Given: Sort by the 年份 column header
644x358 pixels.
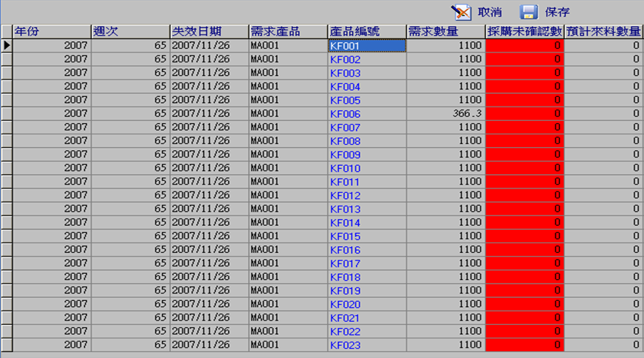Looking at the screenshot, I should 52,32.
